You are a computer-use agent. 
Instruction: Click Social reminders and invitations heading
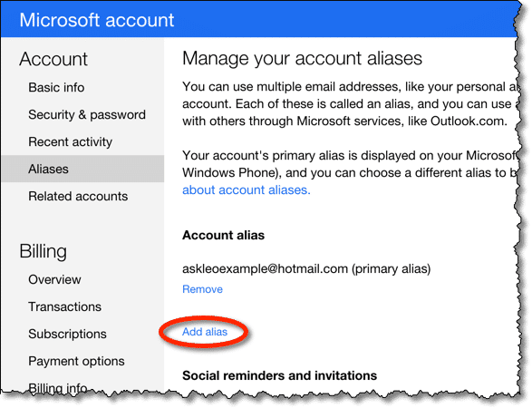tap(279, 375)
